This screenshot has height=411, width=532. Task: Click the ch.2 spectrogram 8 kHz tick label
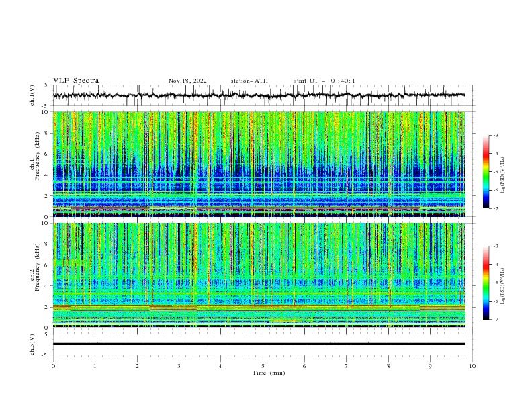click(47, 244)
